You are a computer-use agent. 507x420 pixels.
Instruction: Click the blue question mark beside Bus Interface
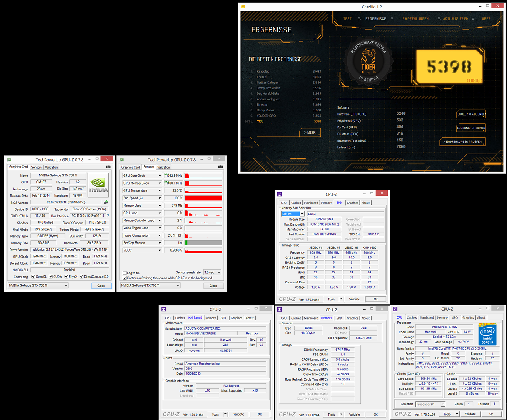108,216
